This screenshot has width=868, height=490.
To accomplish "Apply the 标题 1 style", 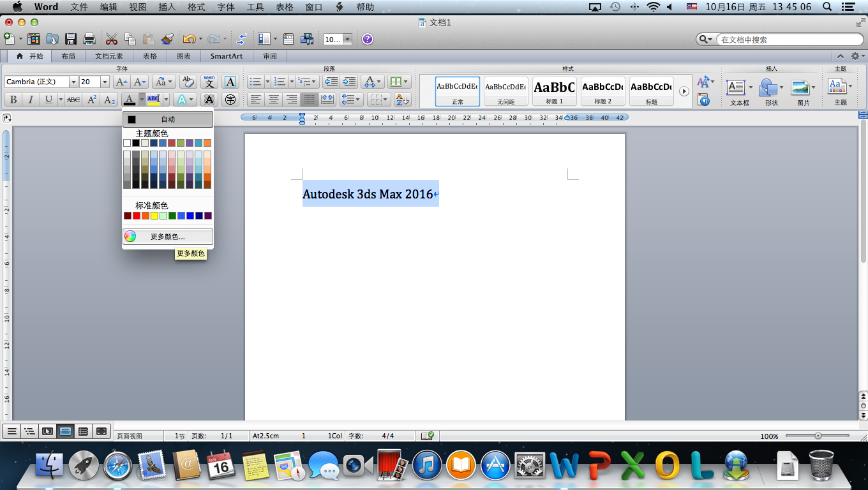I will pyautogui.click(x=554, y=91).
